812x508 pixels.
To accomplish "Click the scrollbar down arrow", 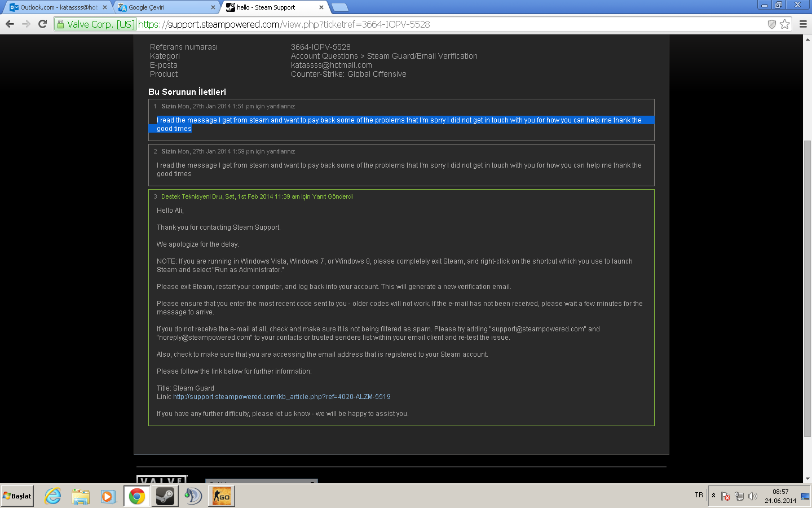I will click(x=807, y=479).
